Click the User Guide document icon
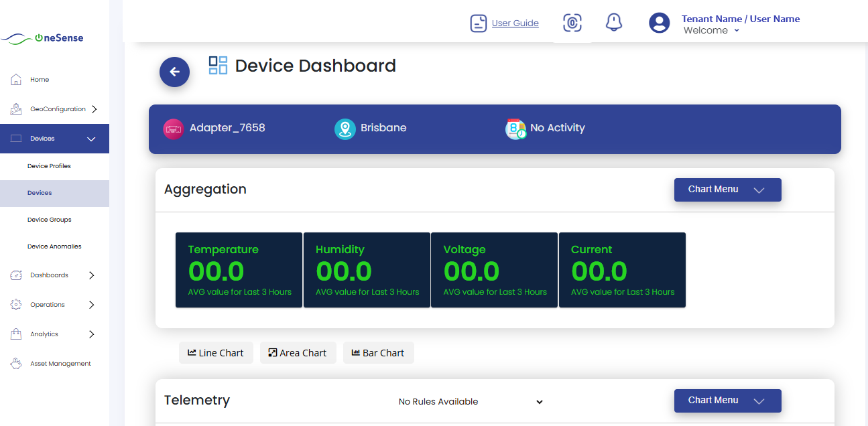The image size is (868, 426). 478,23
